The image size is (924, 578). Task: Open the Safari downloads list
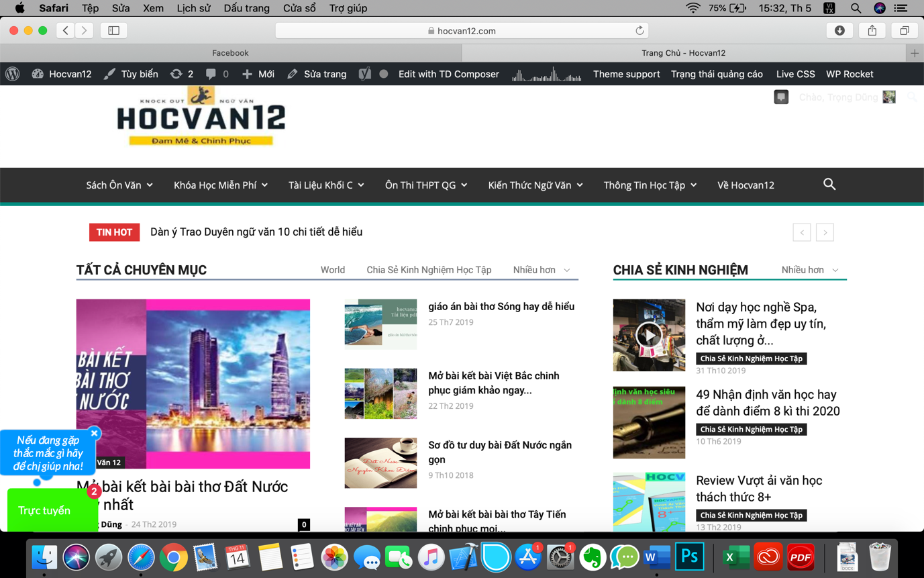click(839, 30)
